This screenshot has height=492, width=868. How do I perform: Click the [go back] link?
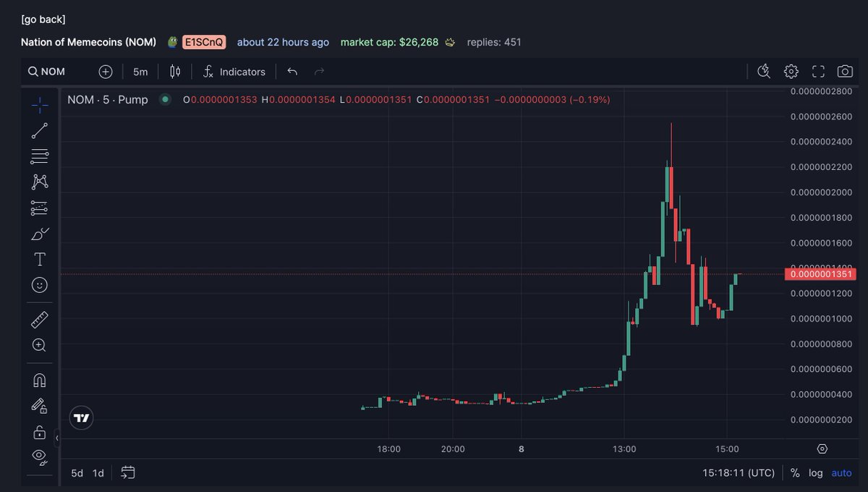(x=43, y=19)
